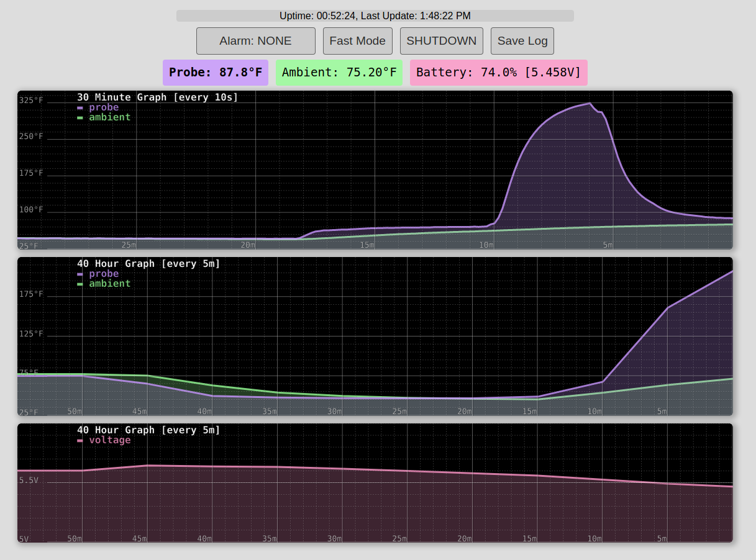Enable Fast Mode

pos(357,40)
